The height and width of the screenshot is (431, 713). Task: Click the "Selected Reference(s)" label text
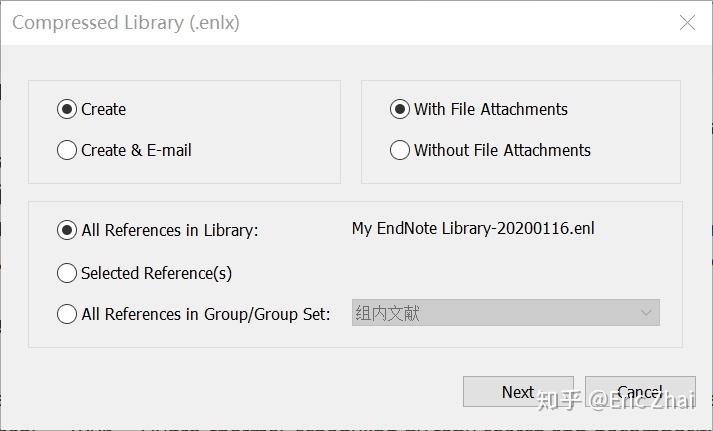point(156,273)
